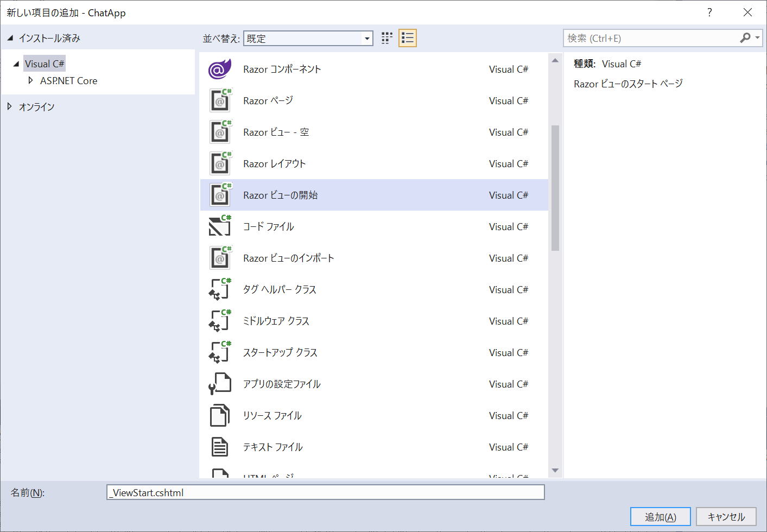Close the 新しい項目の追加 dialog
Image resolution: width=767 pixels, height=532 pixels.
pyautogui.click(x=747, y=12)
